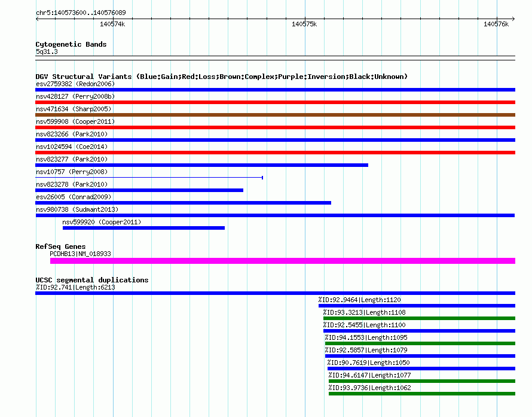Click the nsv980738 (Sudmant2013) blue bar
532x417 pixels.
pyautogui.click(x=275, y=215)
